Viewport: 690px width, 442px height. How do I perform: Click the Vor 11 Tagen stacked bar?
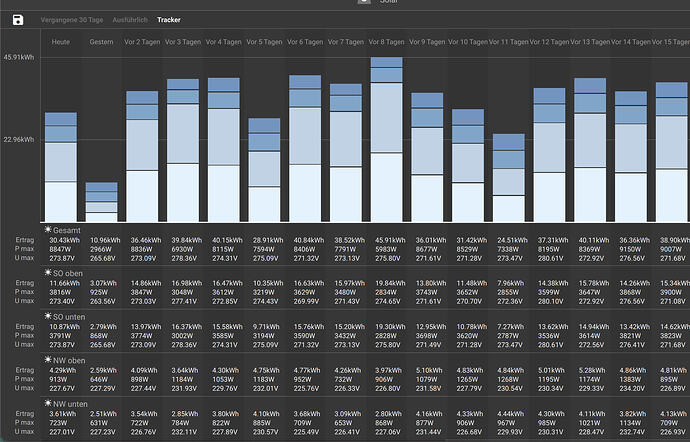click(x=509, y=178)
